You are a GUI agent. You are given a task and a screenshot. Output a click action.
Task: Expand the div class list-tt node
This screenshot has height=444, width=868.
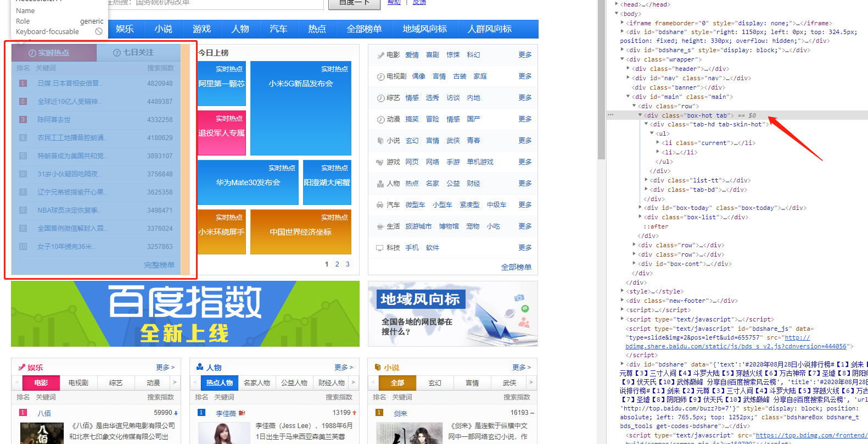tap(646, 180)
